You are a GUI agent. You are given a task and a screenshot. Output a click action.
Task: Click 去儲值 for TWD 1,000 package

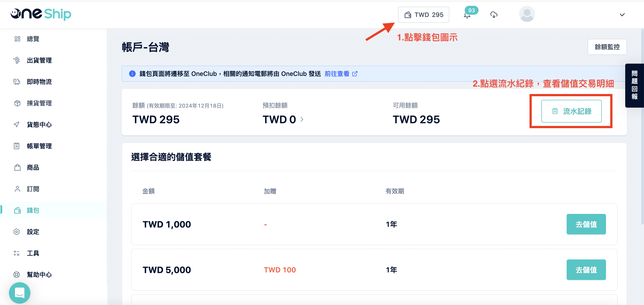coord(586,224)
